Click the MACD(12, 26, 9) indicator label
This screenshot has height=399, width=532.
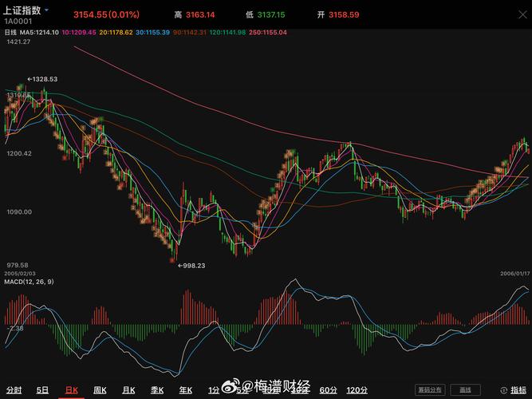(x=30, y=282)
